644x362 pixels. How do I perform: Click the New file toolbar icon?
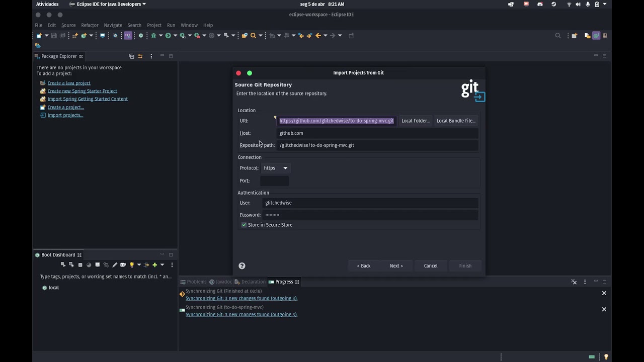point(39,35)
